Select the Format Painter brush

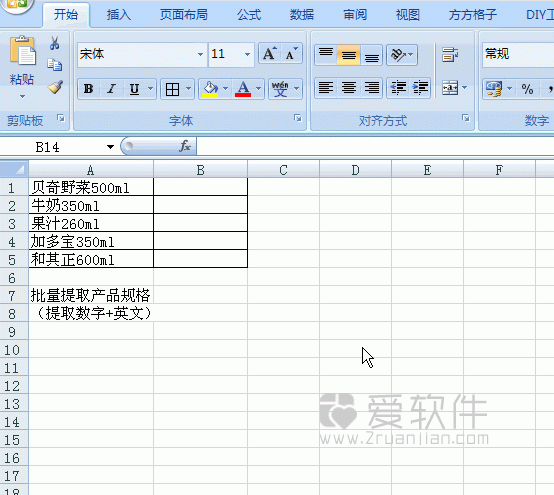tap(55, 87)
